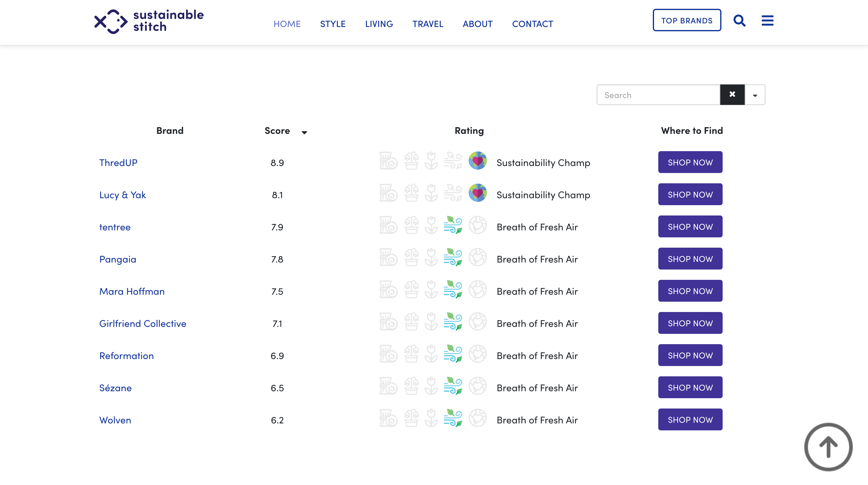Open the STYLE menu item

tap(333, 24)
